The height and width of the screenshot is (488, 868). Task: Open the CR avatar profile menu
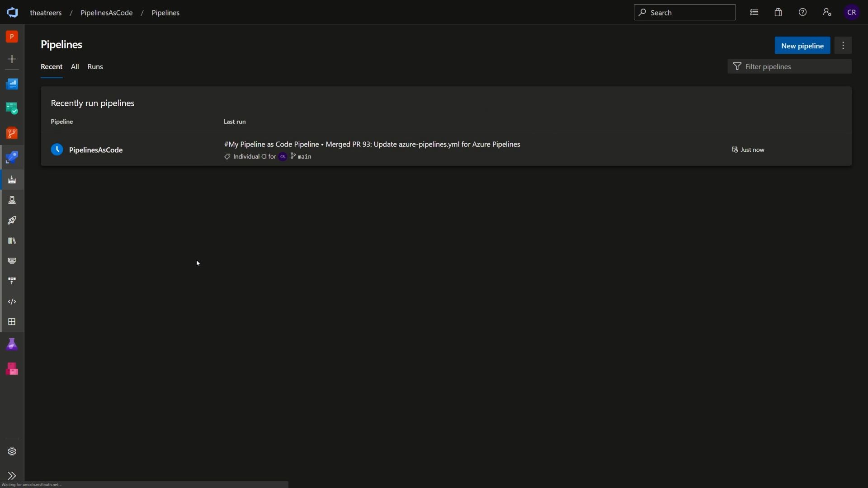pos(853,12)
